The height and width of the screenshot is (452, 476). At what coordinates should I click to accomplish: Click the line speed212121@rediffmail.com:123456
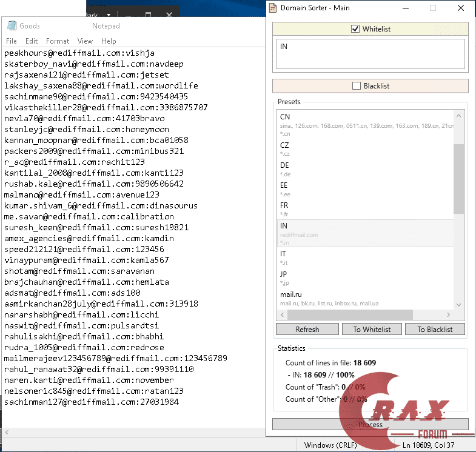pyautogui.click(x=84, y=250)
